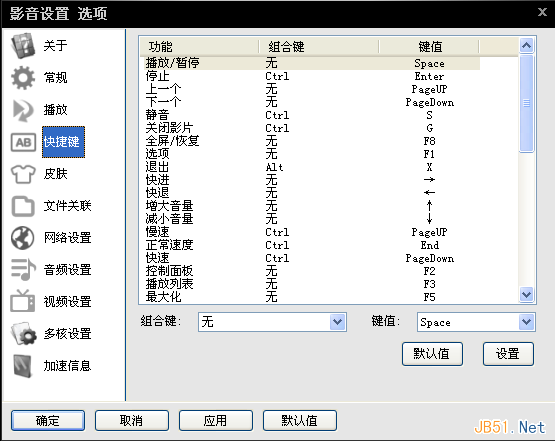The height and width of the screenshot is (441, 555).
Task: Open the 文件关联 settings page
Action: pos(67,206)
